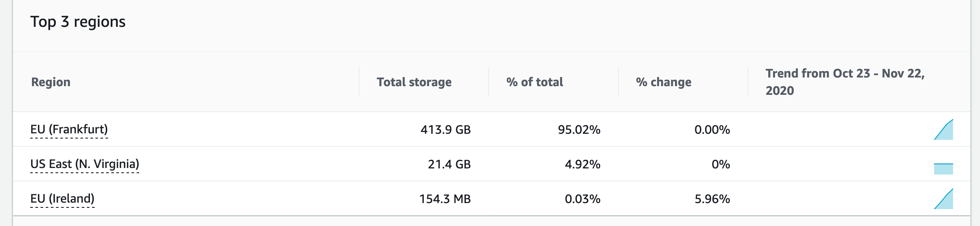
Task: Open the EU (Ireland) region link
Action: point(62,199)
